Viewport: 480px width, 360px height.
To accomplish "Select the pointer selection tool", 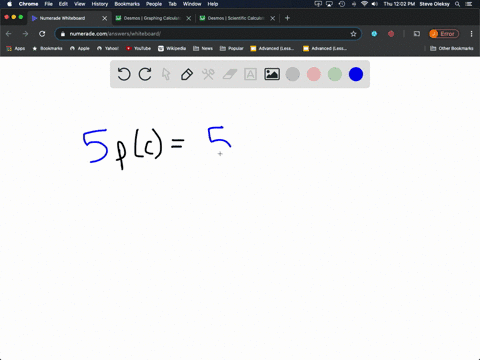I will point(166,74).
